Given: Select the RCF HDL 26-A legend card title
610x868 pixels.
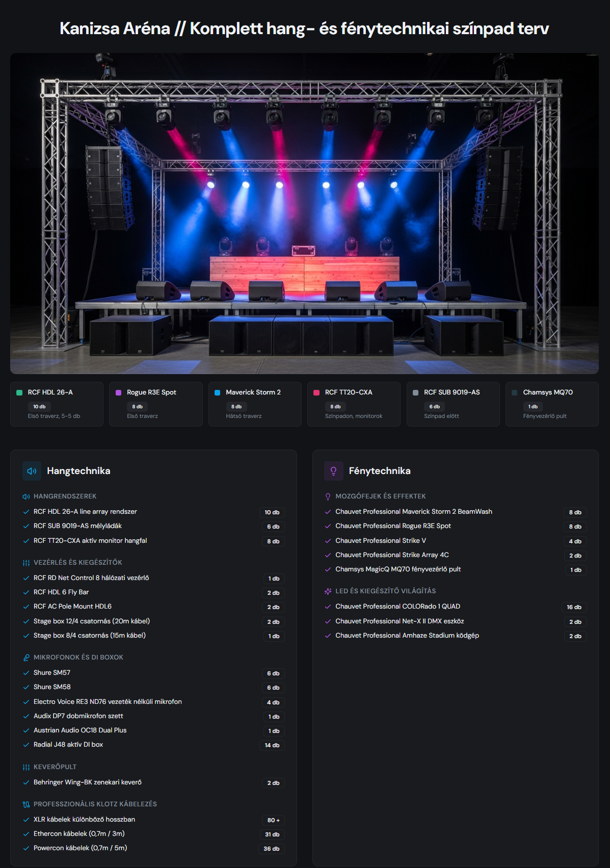Looking at the screenshot, I should [50, 392].
